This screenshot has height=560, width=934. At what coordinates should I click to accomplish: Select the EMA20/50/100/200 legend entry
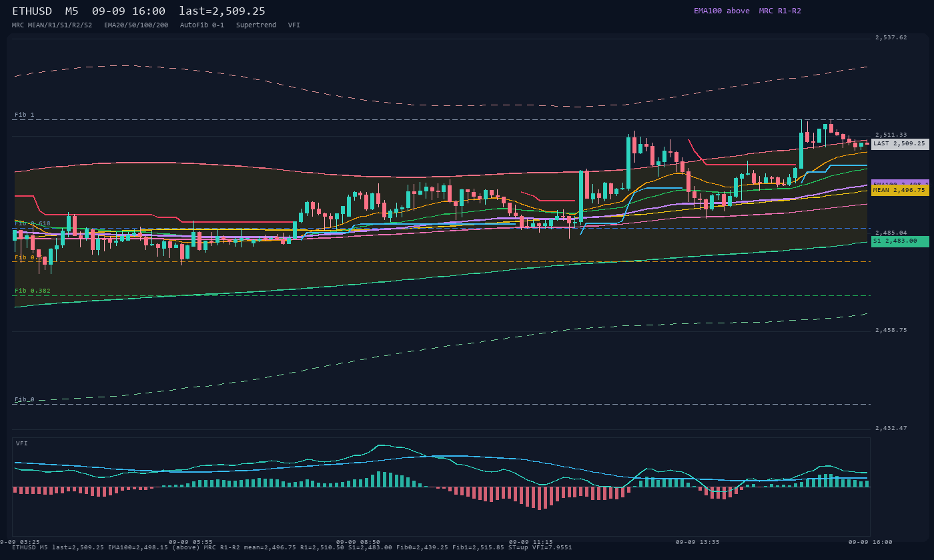(136, 25)
